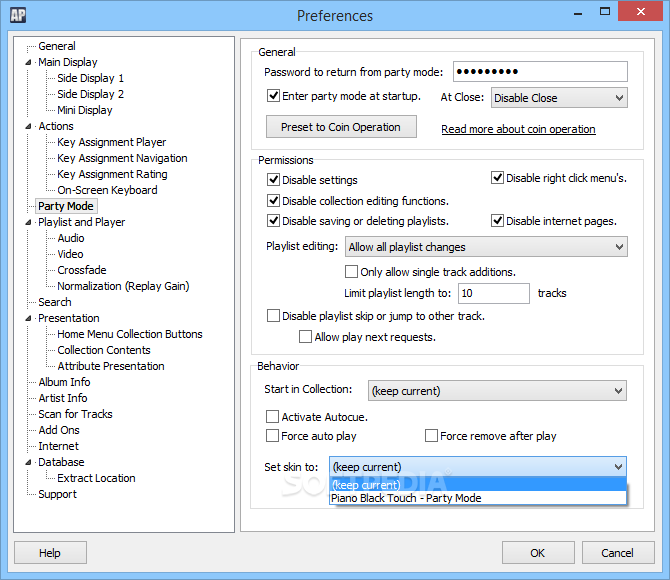Select Artist Info tree item
Viewport: 670px width, 580px height.
63,398
